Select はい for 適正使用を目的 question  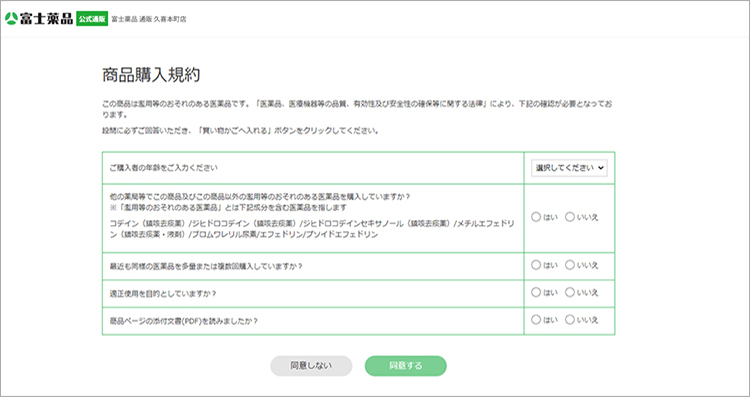tap(536, 292)
